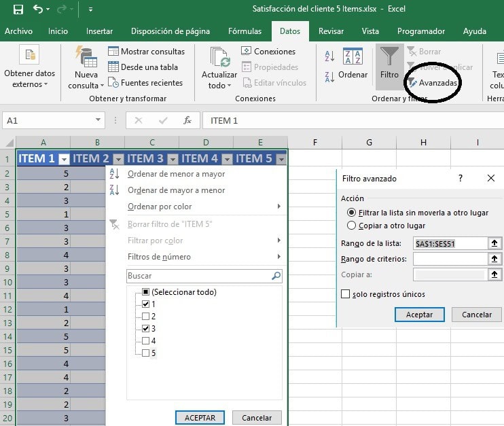The width and height of the screenshot is (504, 426).
Task: Check the value 2 filter checkbox
Action: [x=145, y=317]
